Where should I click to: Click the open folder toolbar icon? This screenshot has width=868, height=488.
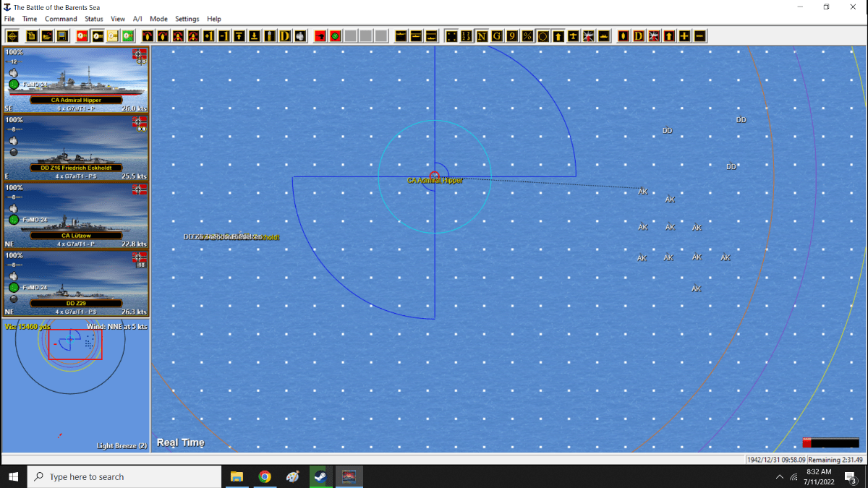pyautogui.click(x=47, y=36)
